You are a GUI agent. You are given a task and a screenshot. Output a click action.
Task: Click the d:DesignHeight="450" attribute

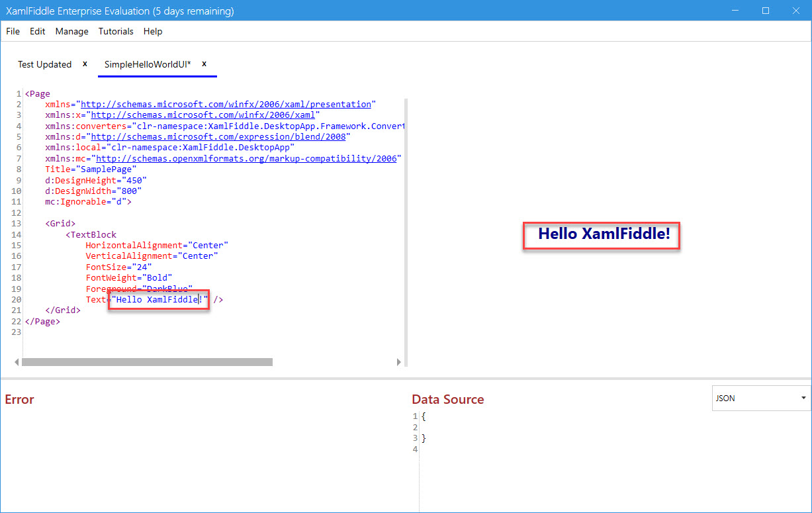pyautogui.click(x=96, y=180)
